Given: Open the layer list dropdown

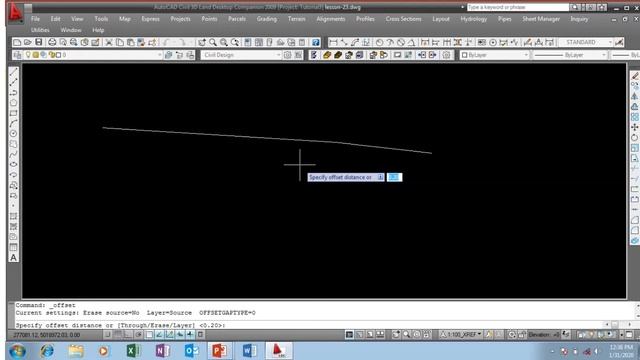Looking at the screenshot, I should tap(160, 55).
